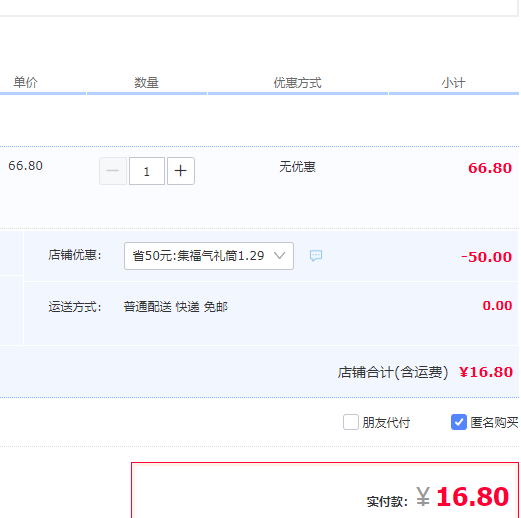Check the 朋友代付 checkbox
Viewport: 521px width, 518px height.
point(351,422)
